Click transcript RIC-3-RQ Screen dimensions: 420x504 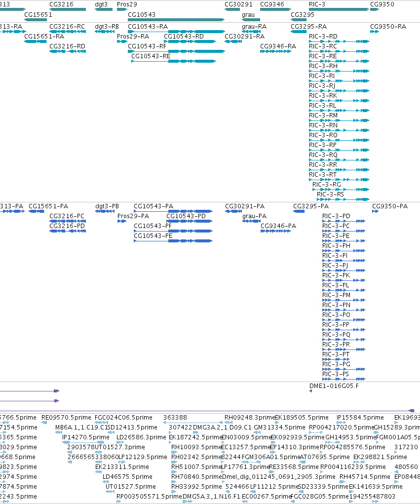click(323, 155)
